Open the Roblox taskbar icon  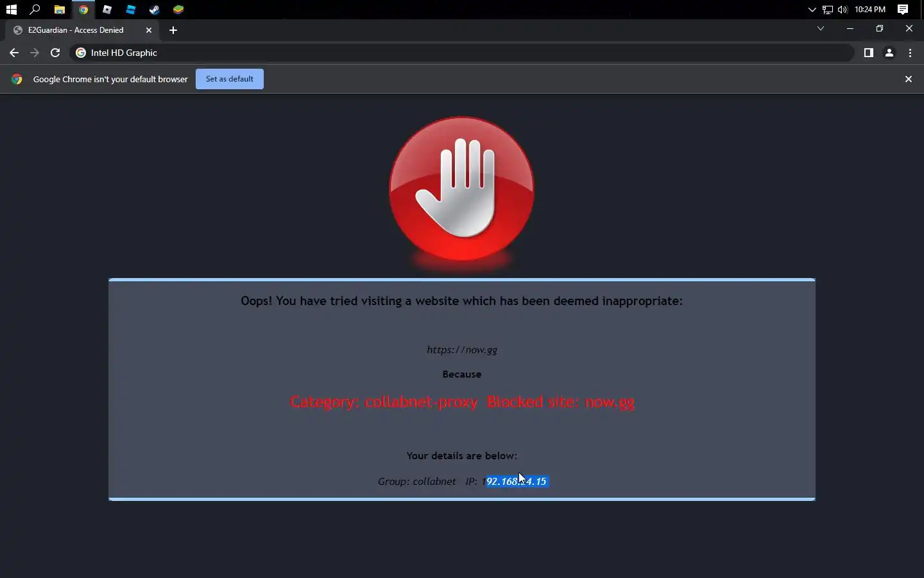click(x=107, y=10)
